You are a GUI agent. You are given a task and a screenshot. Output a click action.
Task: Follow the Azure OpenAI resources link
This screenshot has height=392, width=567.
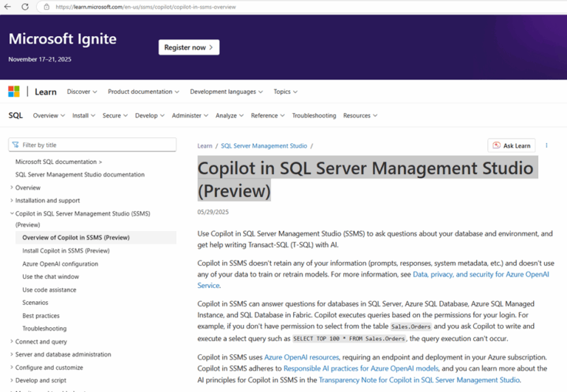click(x=291, y=357)
